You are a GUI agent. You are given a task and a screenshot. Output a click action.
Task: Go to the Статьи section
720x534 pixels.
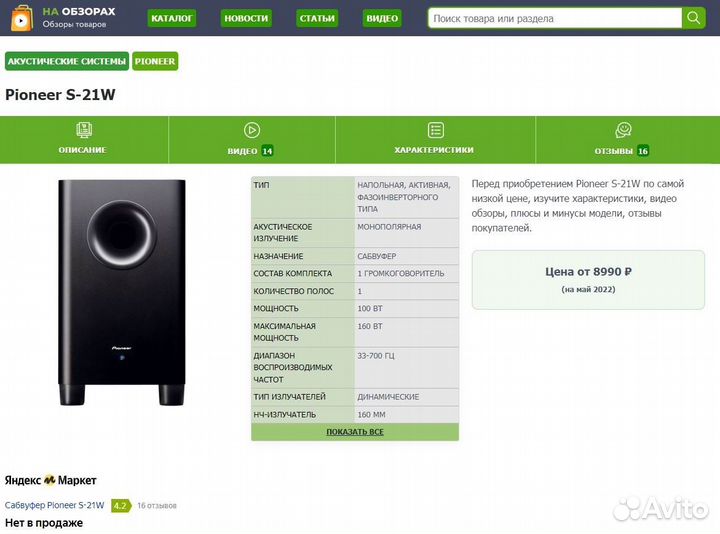pyautogui.click(x=317, y=18)
